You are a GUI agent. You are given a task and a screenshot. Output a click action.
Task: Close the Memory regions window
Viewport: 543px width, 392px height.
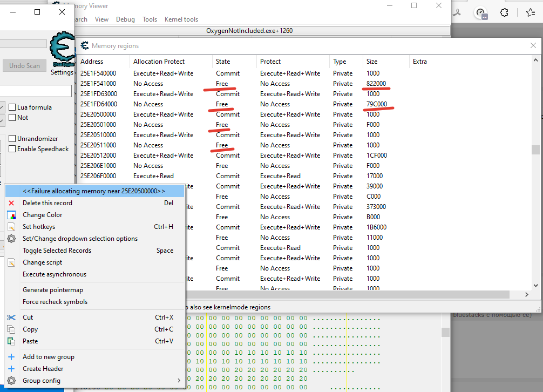coord(533,46)
